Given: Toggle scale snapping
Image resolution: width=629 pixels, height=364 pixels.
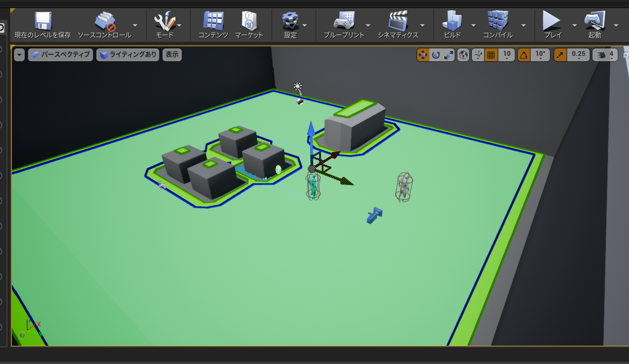Looking at the screenshot, I should [561, 54].
